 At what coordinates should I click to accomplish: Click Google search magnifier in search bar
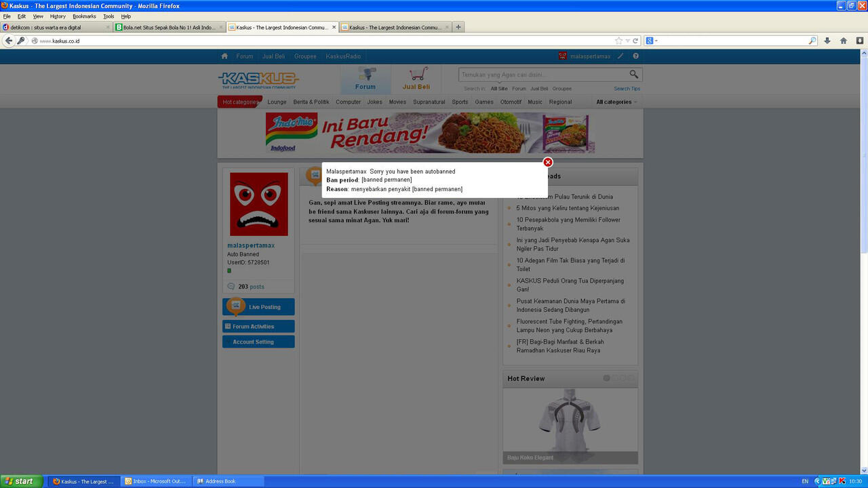click(x=812, y=41)
